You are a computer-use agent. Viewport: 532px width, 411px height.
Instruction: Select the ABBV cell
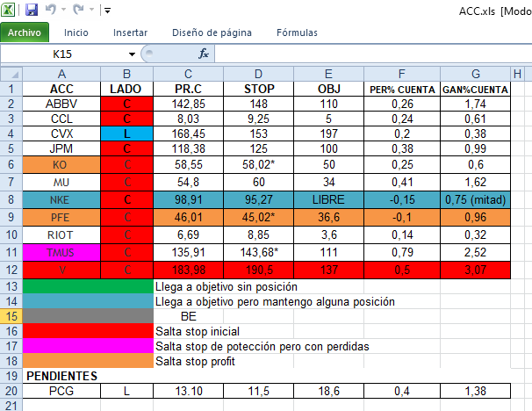pyautogui.click(x=61, y=104)
